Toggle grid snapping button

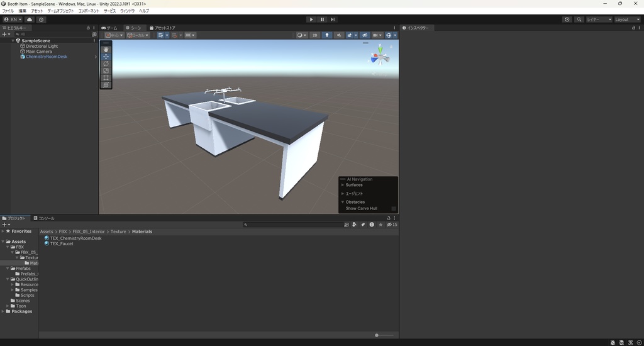(174, 35)
